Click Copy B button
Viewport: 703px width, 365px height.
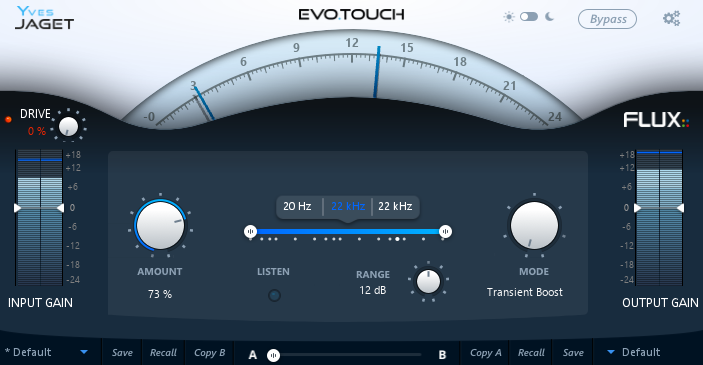coord(209,353)
